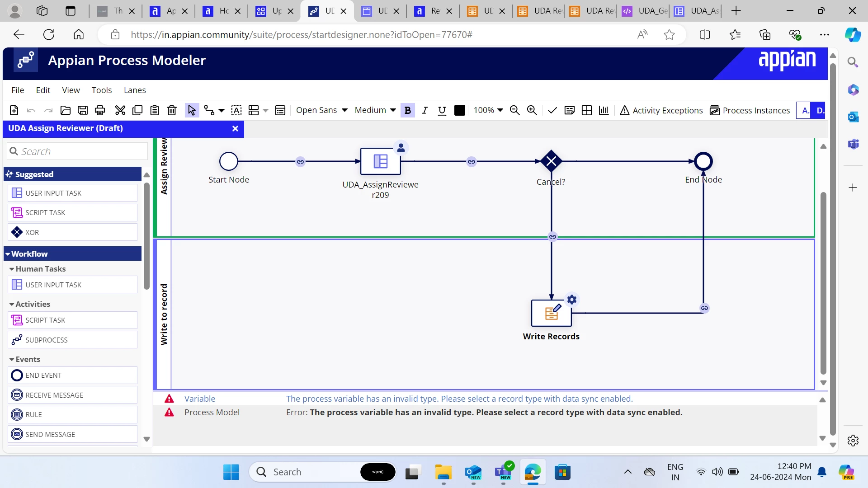Select RULE event in the palette

[x=72, y=414]
